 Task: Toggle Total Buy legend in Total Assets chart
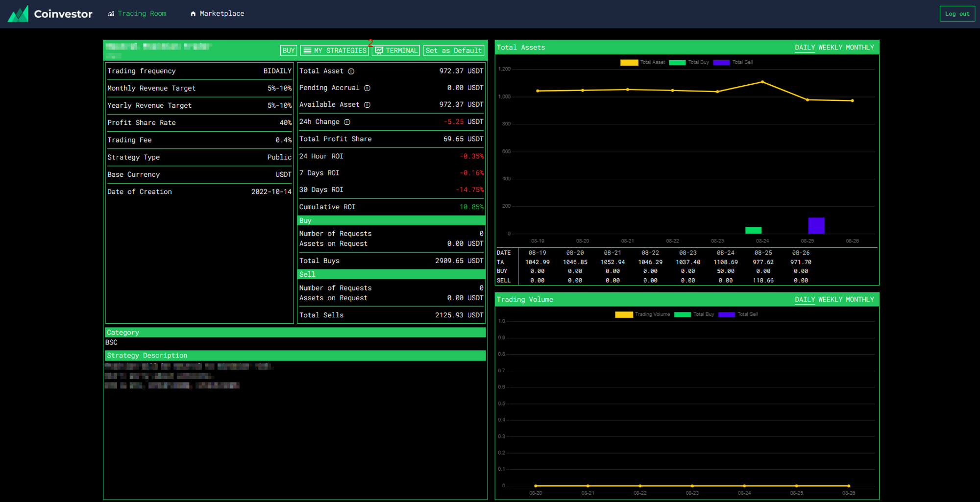point(688,62)
